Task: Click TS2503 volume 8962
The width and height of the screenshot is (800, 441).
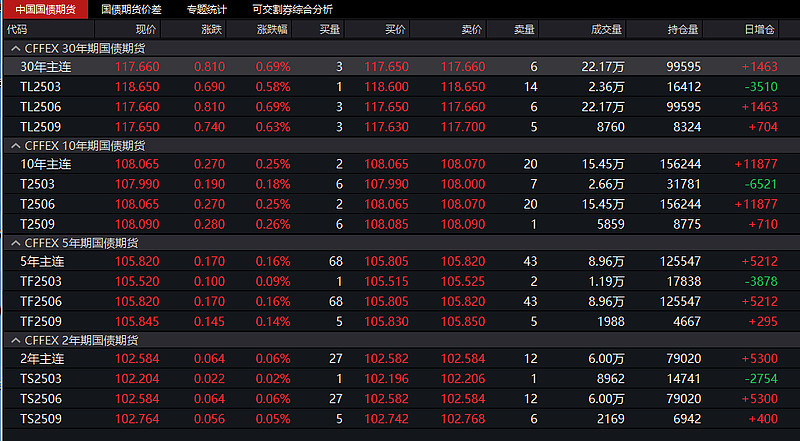Action: click(611, 379)
